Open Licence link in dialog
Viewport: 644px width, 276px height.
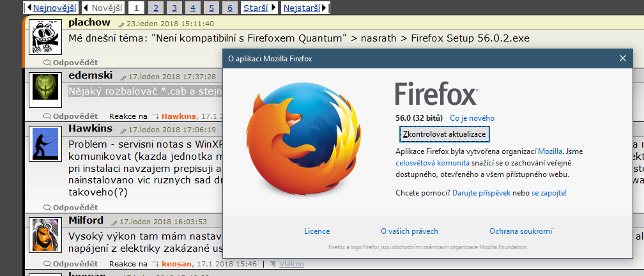tap(317, 231)
